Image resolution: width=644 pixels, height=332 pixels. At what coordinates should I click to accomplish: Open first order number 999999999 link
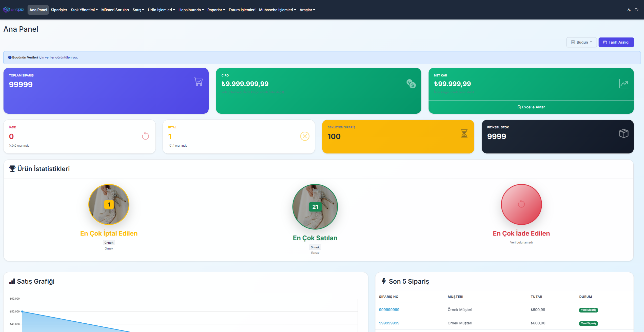389,310
